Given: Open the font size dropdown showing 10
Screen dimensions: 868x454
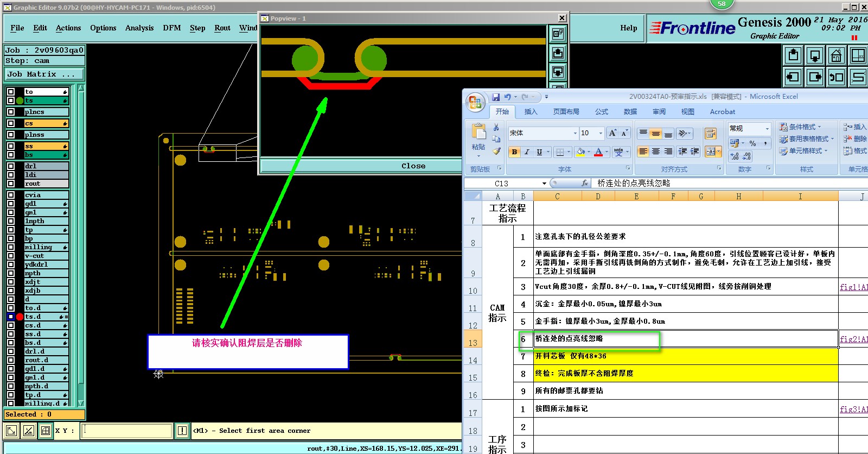Looking at the screenshot, I should click(x=601, y=133).
